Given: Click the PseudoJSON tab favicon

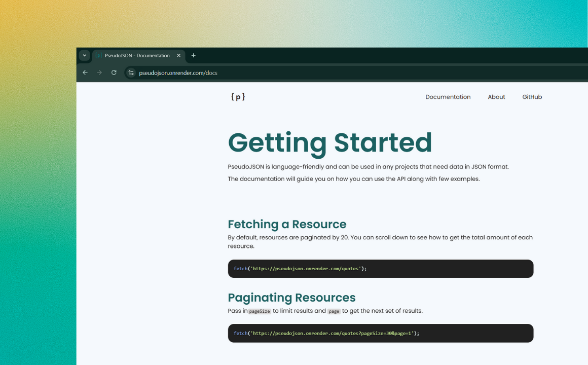Looking at the screenshot, I should [99, 56].
